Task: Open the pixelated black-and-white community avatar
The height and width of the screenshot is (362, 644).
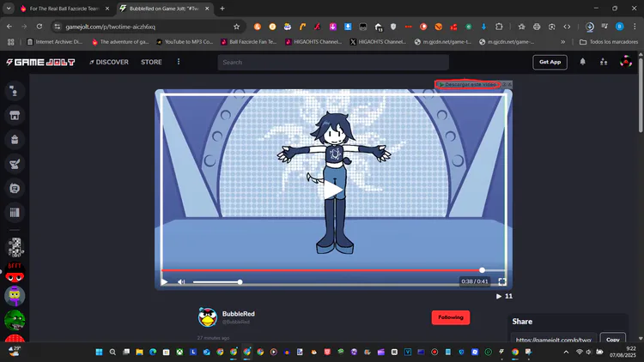Action: [15, 248]
